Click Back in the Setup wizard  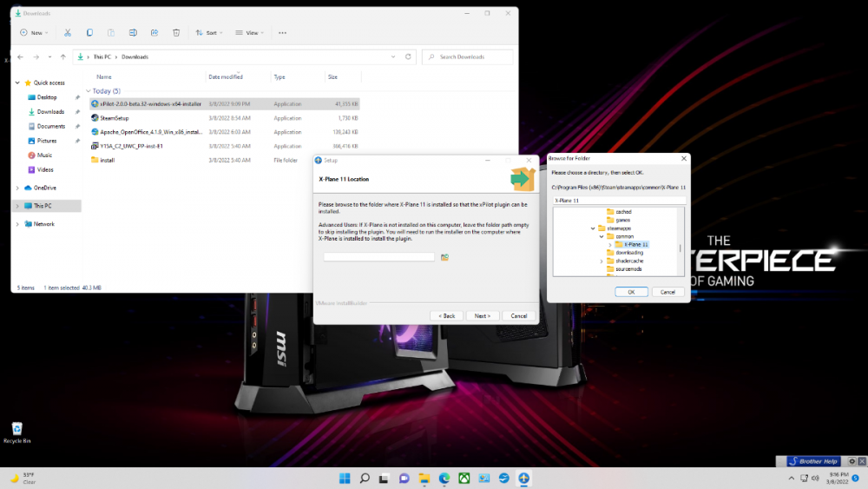pyautogui.click(x=447, y=315)
